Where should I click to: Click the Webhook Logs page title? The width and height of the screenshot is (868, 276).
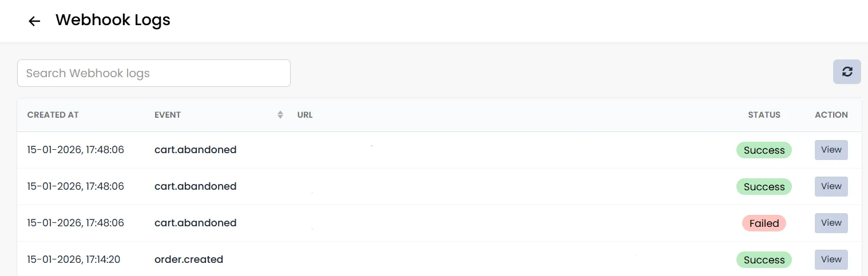tap(113, 20)
